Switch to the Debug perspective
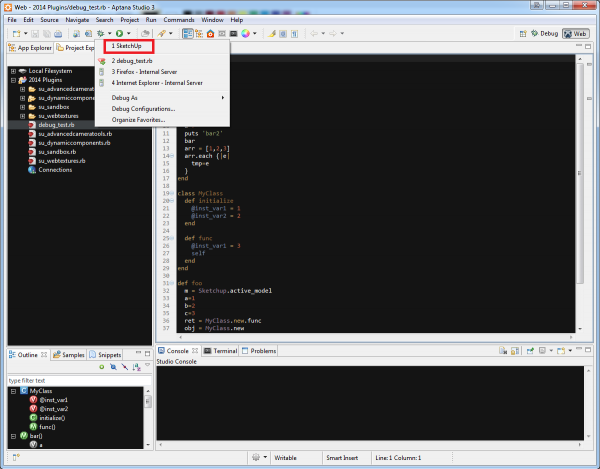 pos(545,34)
